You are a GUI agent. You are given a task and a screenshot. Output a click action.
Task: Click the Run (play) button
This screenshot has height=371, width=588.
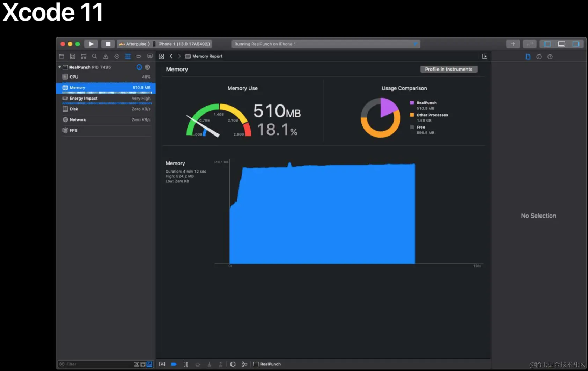pyautogui.click(x=91, y=44)
